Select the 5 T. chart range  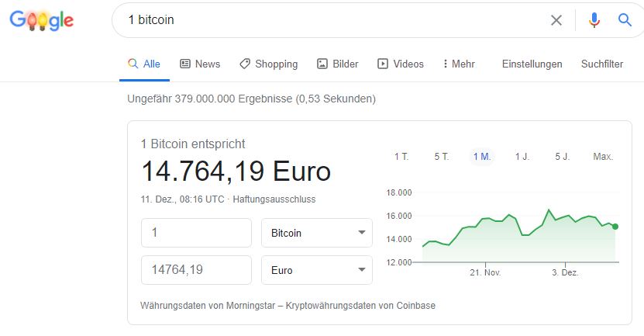click(x=442, y=157)
